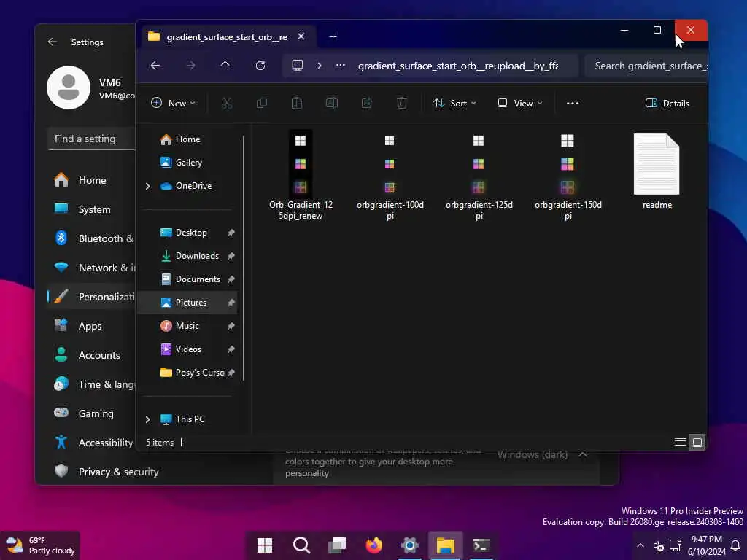This screenshot has height=560, width=747.
Task: Open the Sort dropdown menu
Action: [x=454, y=103]
